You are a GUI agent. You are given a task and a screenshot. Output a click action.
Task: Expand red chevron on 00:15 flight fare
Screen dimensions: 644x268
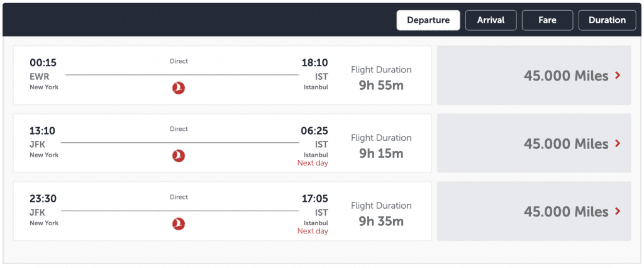pos(617,75)
